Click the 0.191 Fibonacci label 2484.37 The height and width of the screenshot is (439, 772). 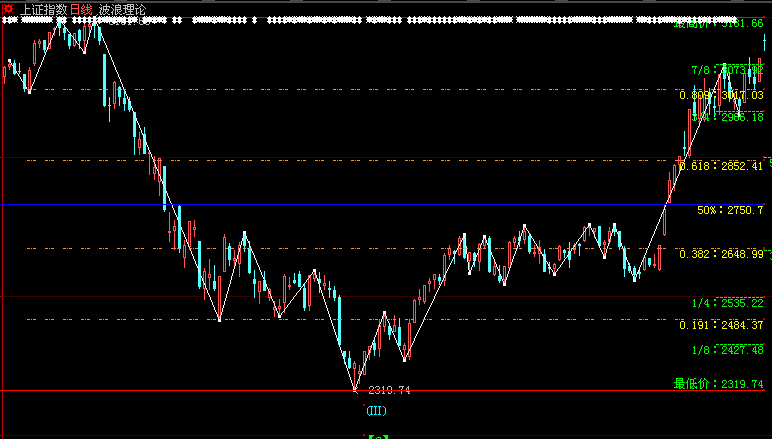(x=721, y=325)
